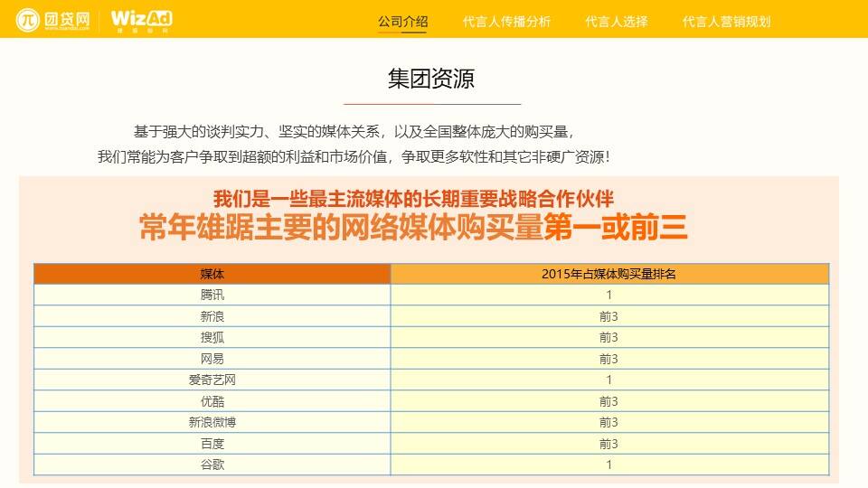868x488 pixels.
Task: Click the WizAd logo
Action: point(142,21)
